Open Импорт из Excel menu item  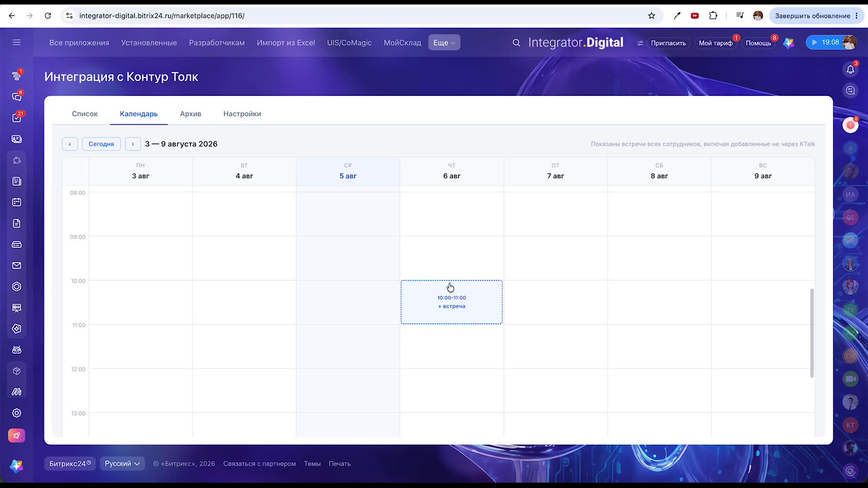[286, 43]
